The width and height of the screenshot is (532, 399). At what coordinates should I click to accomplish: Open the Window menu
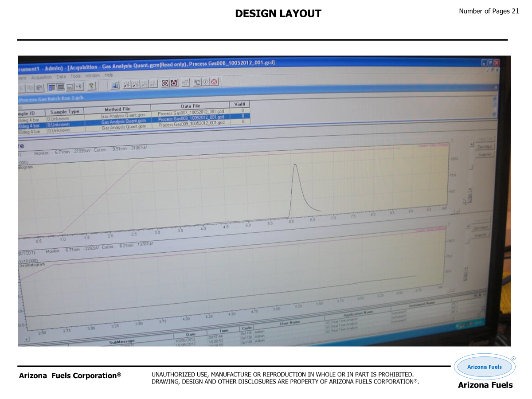(93, 75)
